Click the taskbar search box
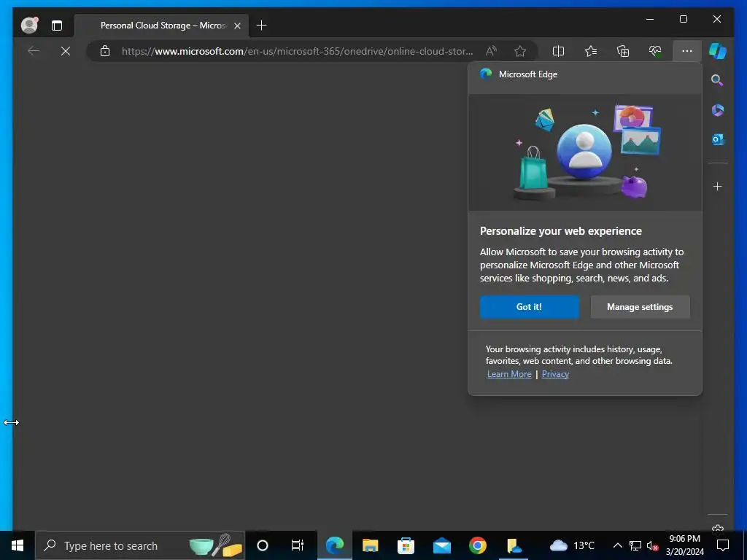 pos(140,545)
